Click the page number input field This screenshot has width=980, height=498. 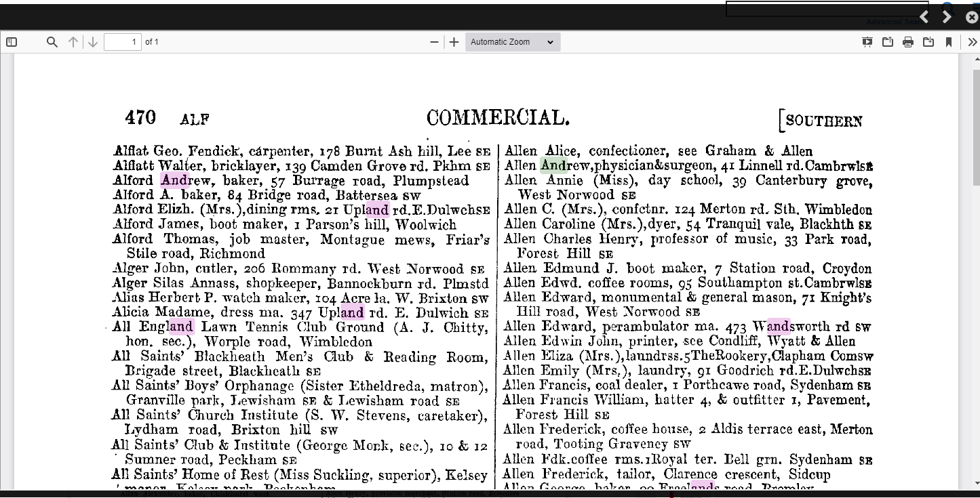click(122, 42)
